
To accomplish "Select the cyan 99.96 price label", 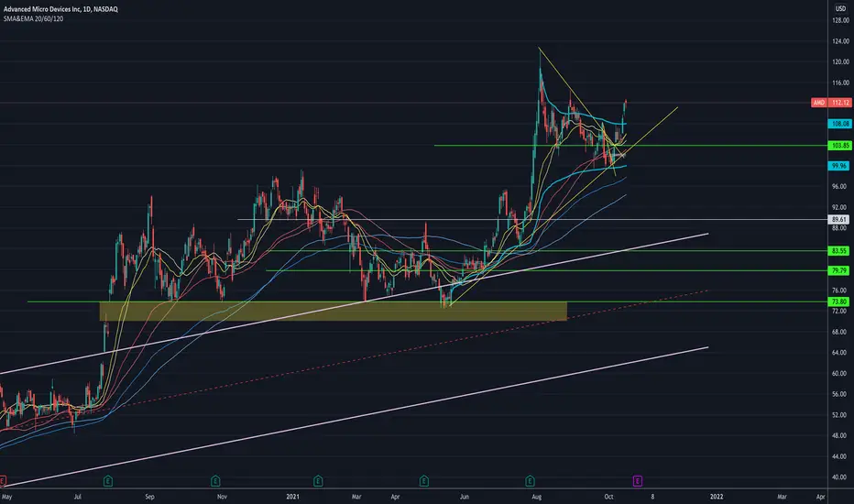I will pyautogui.click(x=839, y=166).
